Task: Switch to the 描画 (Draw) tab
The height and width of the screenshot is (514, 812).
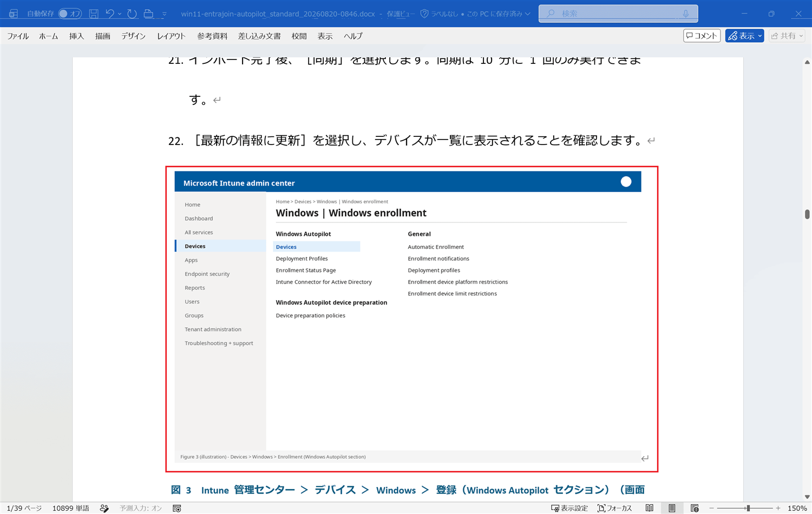Action: [x=102, y=36]
